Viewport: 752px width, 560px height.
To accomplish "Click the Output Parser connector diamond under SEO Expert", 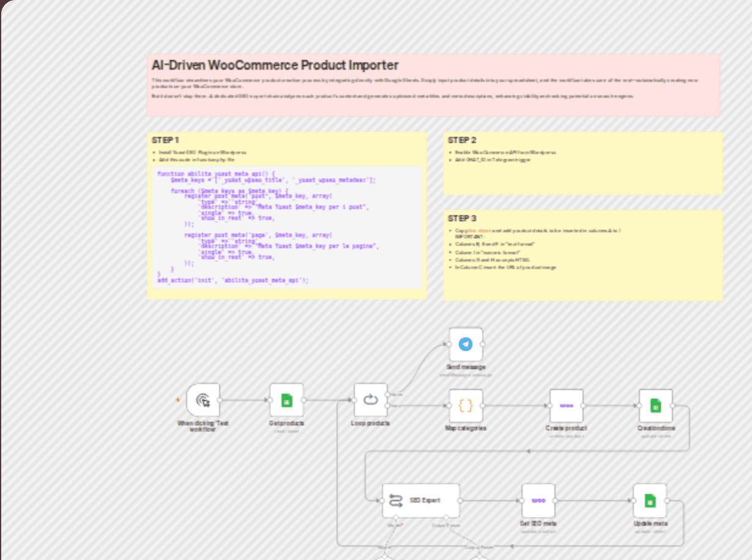I will 446,518.
